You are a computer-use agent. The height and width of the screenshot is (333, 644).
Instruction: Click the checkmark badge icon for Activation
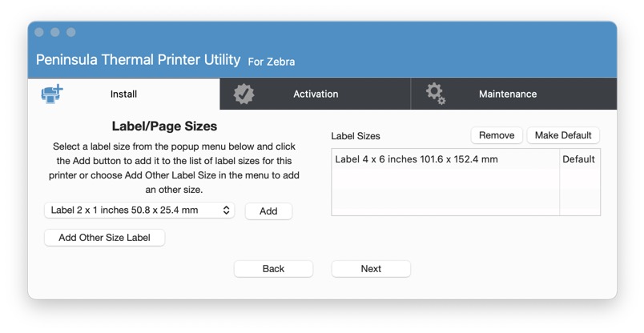(x=244, y=94)
